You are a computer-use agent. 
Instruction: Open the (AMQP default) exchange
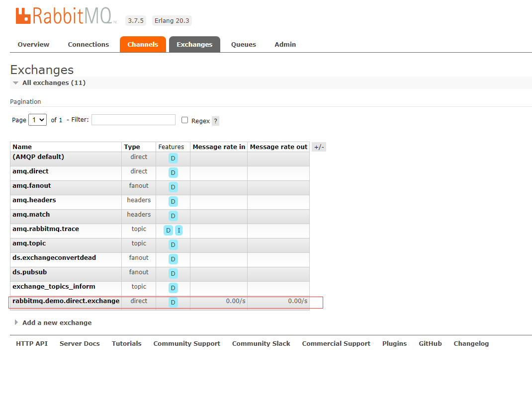click(x=38, y=157)
